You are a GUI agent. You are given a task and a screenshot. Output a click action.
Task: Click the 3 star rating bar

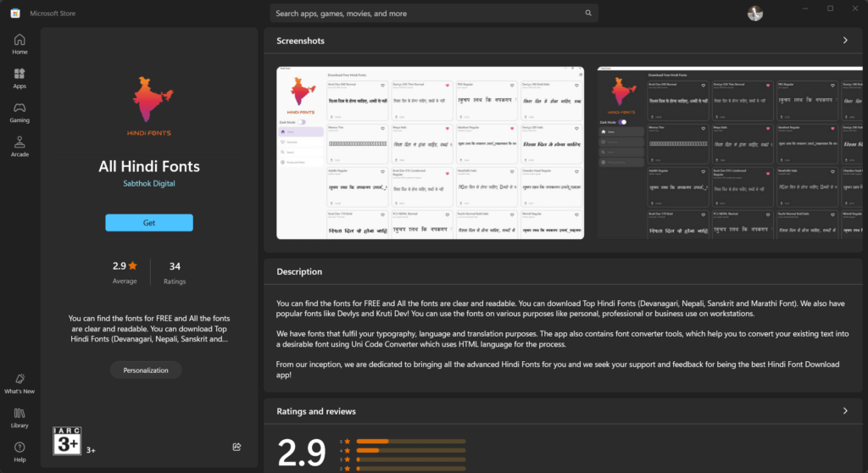coord(411,459)
